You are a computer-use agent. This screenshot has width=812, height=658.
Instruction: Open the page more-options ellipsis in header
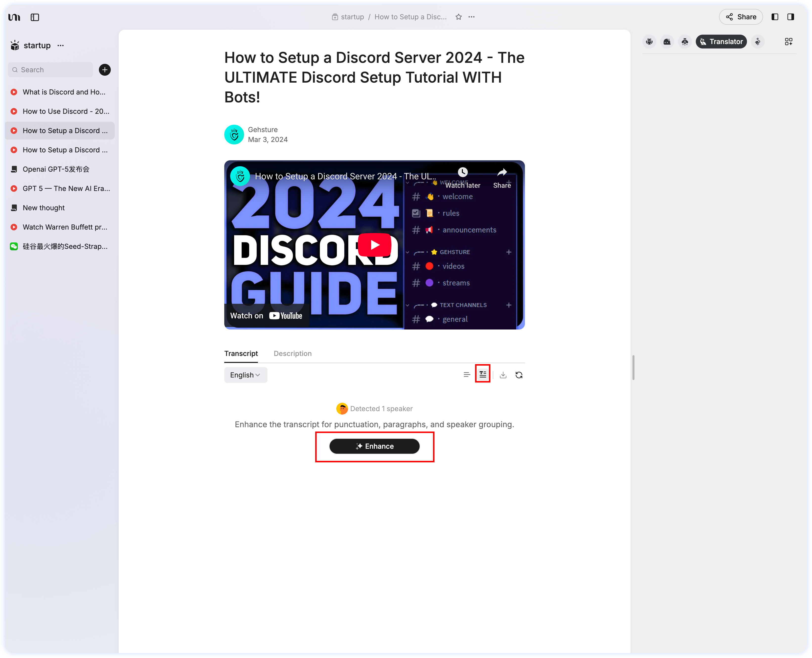coord(471,17)
